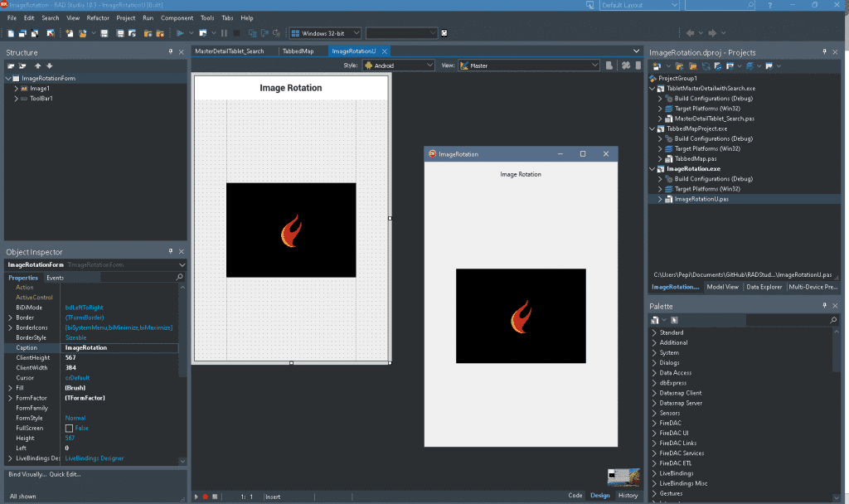Expand the FormFactor property
Viewport: 849px width, 504px height.
tap(10, 398)
